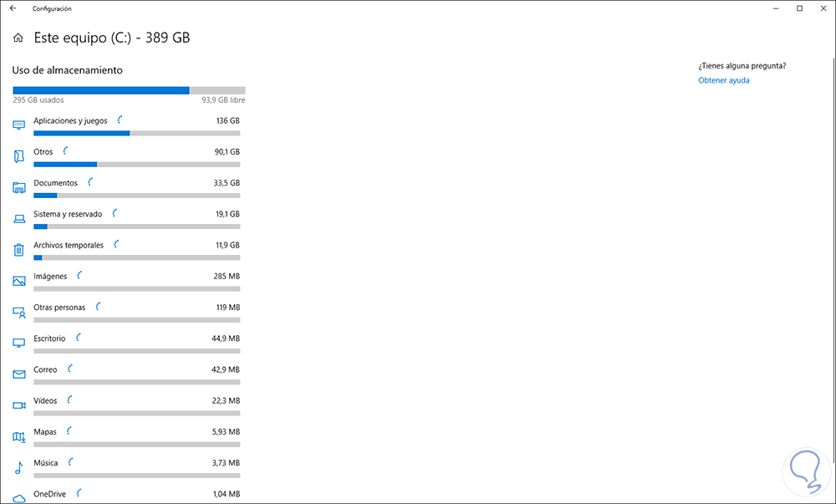The height and width of the screenshot is (504, 836).
Task: Click the vertical scrollbar on the right
Action: [x=831, y=251]
